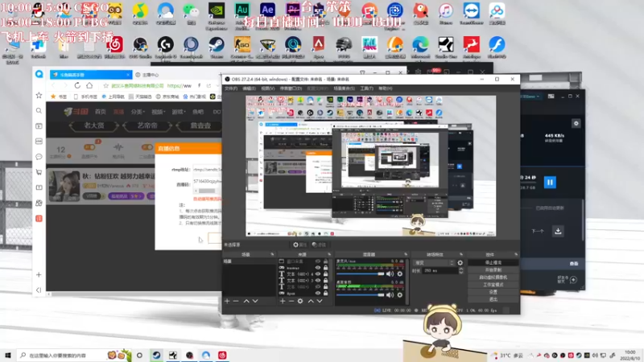
Task: Expand 游戏 dropdown on Douyu nav bar
Action: tap(178, 112)
